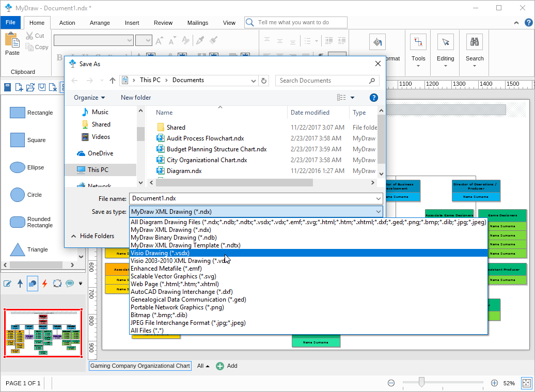This screenshot has width=535, height=392.
Task: Expand the File name dropdown arrow
Action: point(378,198)
